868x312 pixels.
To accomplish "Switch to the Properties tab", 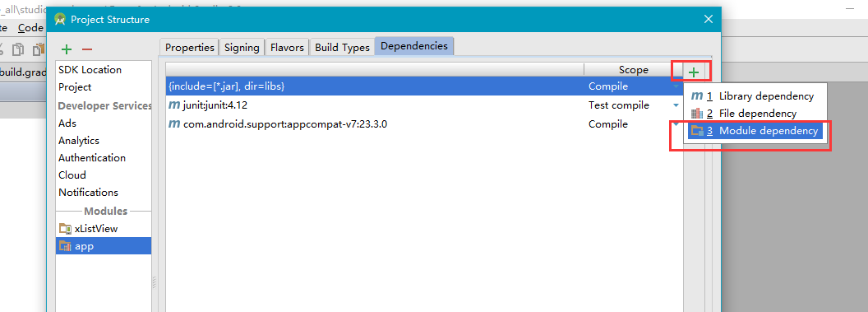I will pyautogui.click(x=189, y=47).
